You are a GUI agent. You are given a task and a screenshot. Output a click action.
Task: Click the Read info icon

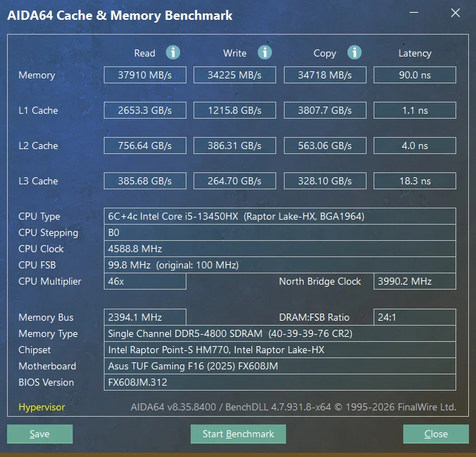click(x=173, y=52)
